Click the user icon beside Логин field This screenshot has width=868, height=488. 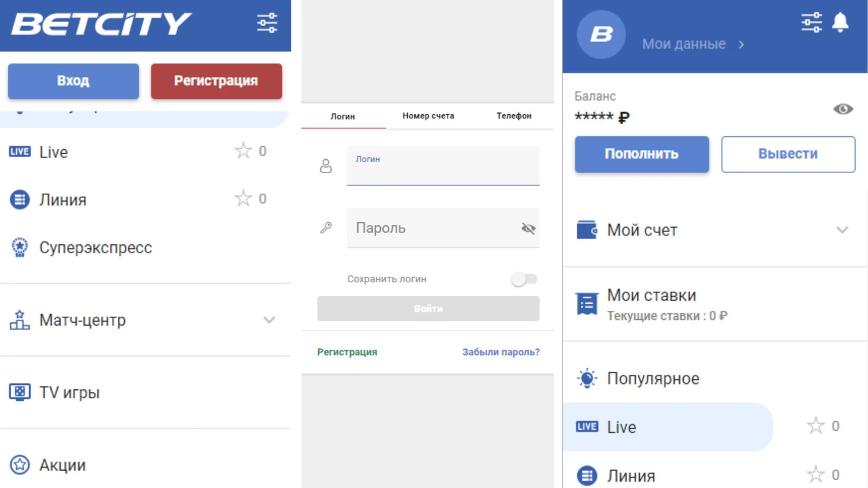point(326,166)
